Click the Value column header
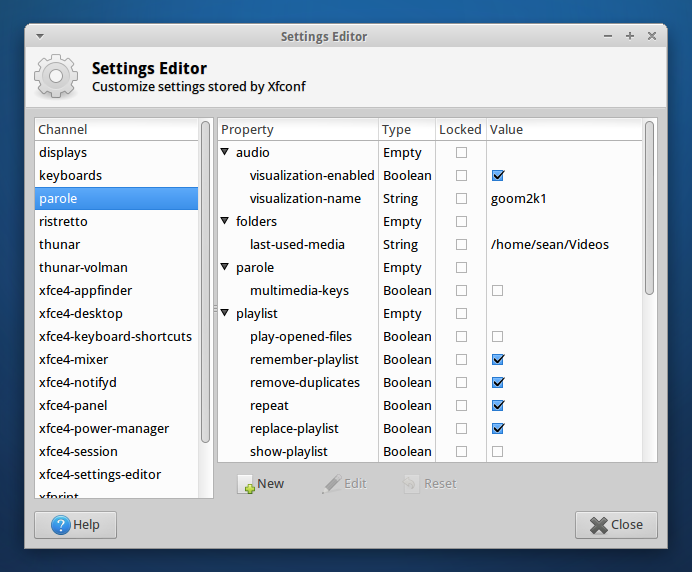The image size is (692, 572). 564,130
